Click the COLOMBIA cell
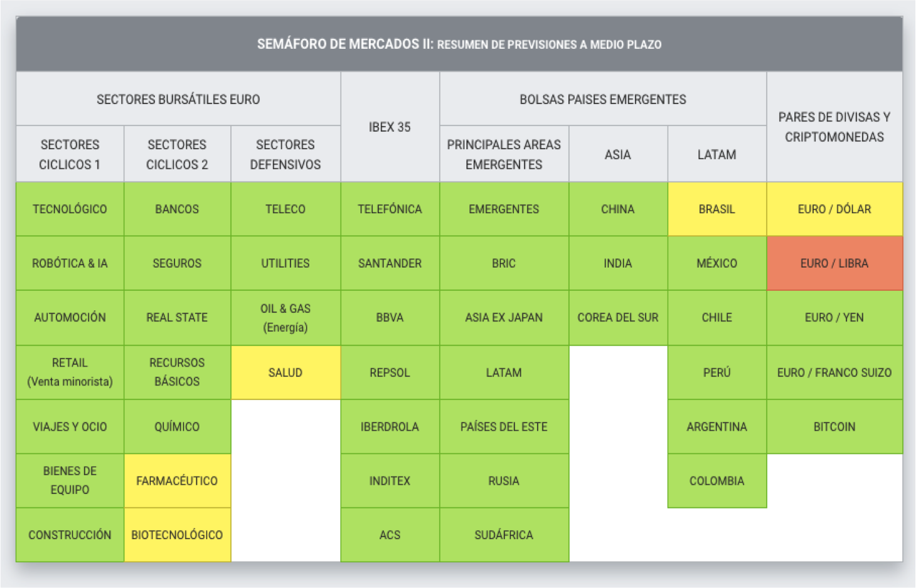 point(716,481)
